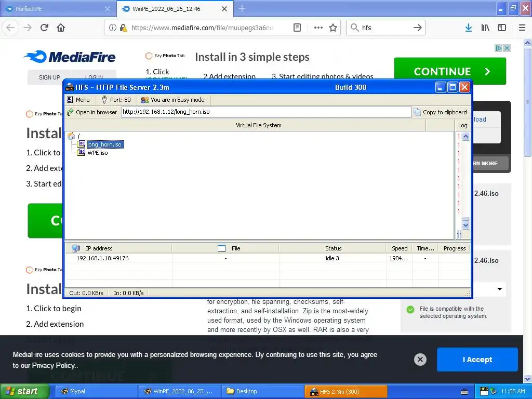Screen dimensions: 532x399
Task: Click HFS 2.3m (300) taskbar item
Action: point(345,391)
